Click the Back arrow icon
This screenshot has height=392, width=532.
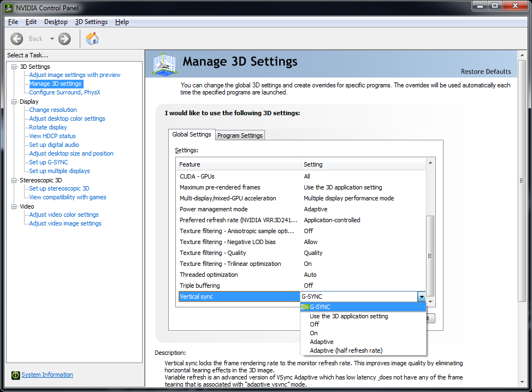point(17,38)
